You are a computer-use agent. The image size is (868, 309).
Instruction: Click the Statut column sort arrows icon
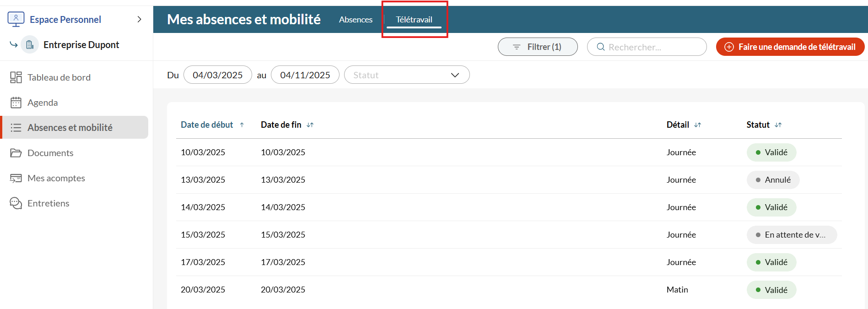[x=778, y=125]
